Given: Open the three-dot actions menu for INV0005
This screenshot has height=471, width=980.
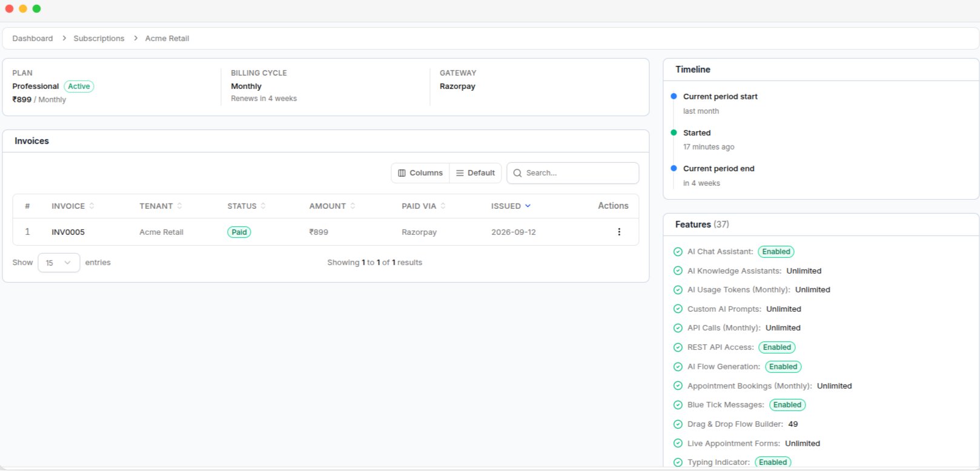Looking at the screenshot, I should coord(618,232).
